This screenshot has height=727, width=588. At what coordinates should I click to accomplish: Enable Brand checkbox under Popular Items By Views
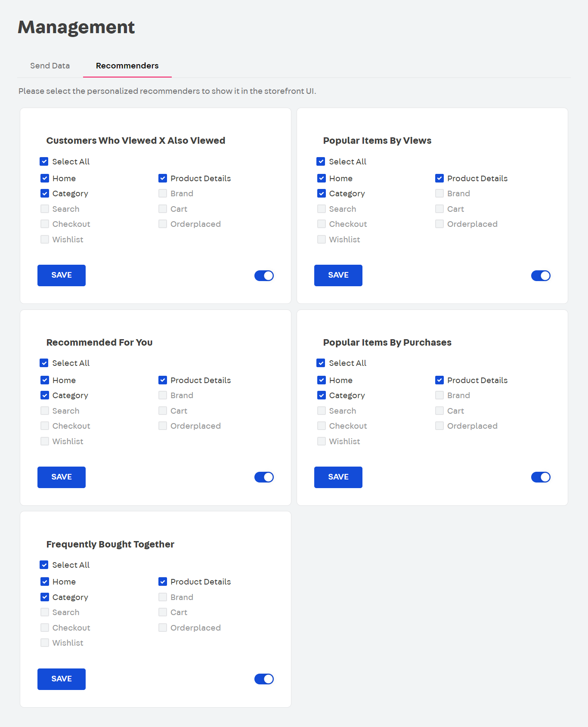[x=439, y=194]
